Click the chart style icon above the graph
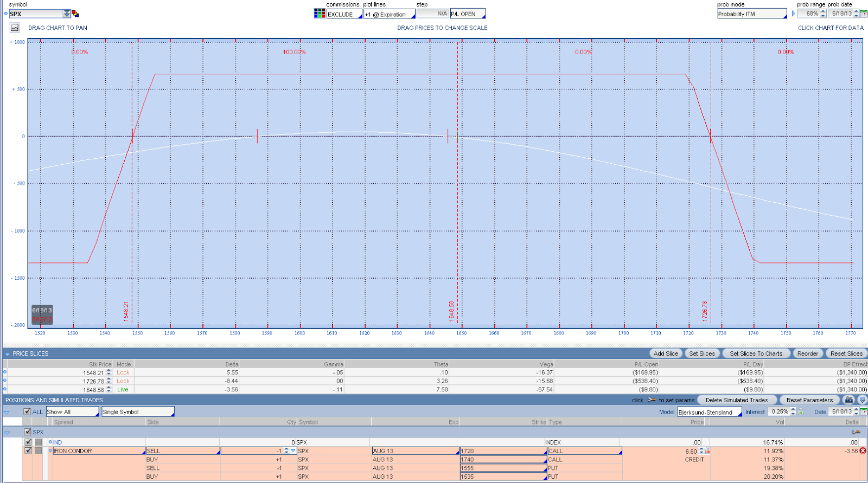 [15, 28]
